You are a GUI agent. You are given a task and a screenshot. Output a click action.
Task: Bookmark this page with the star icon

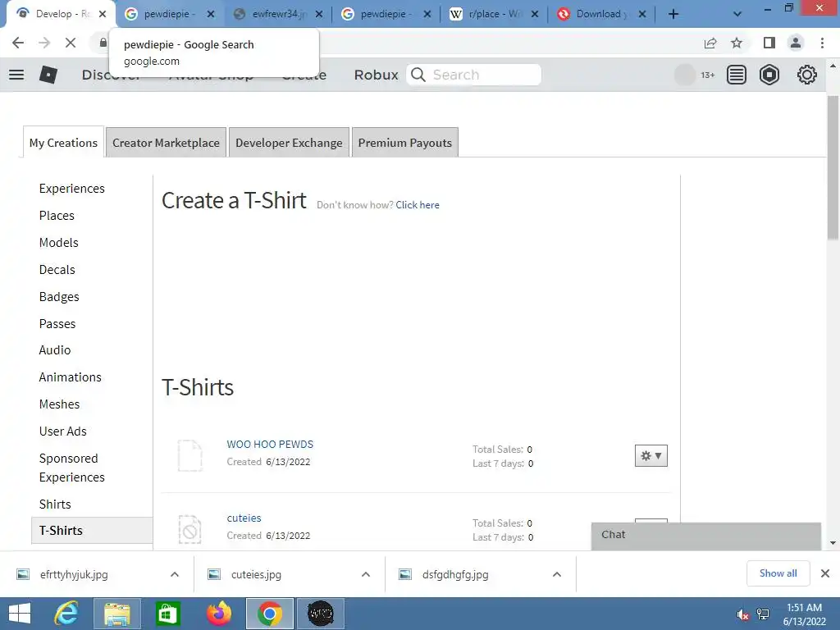[737, 43]
